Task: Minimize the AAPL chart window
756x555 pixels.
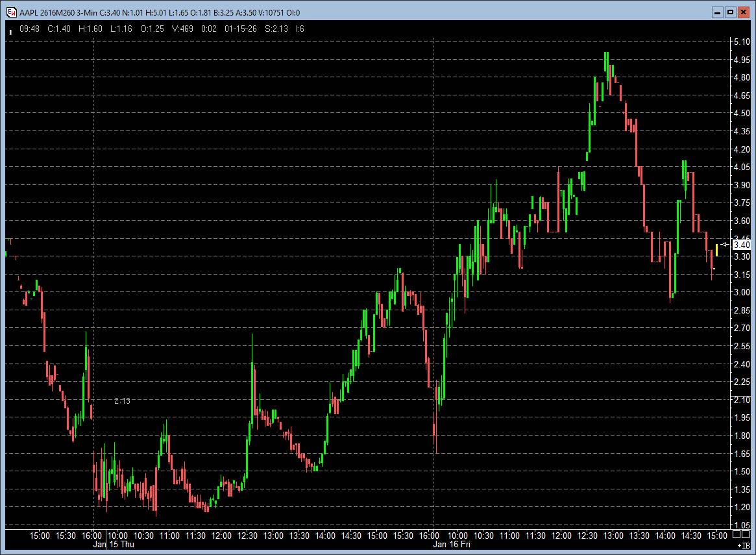Action: coord(717,12)
